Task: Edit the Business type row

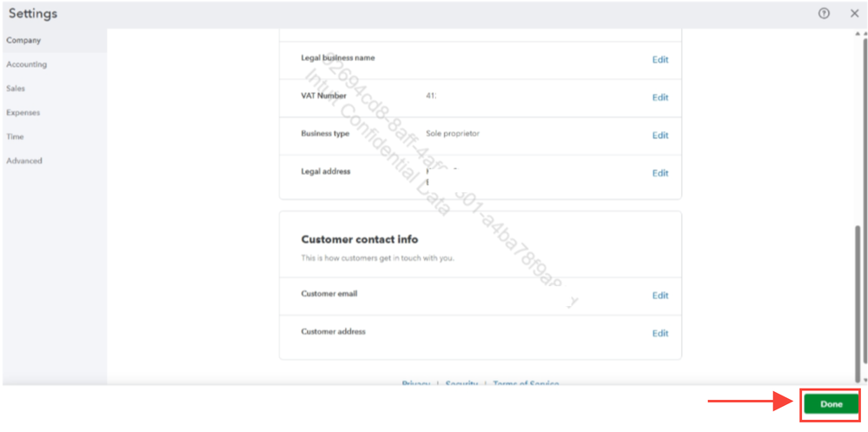Action: point(659,135)
